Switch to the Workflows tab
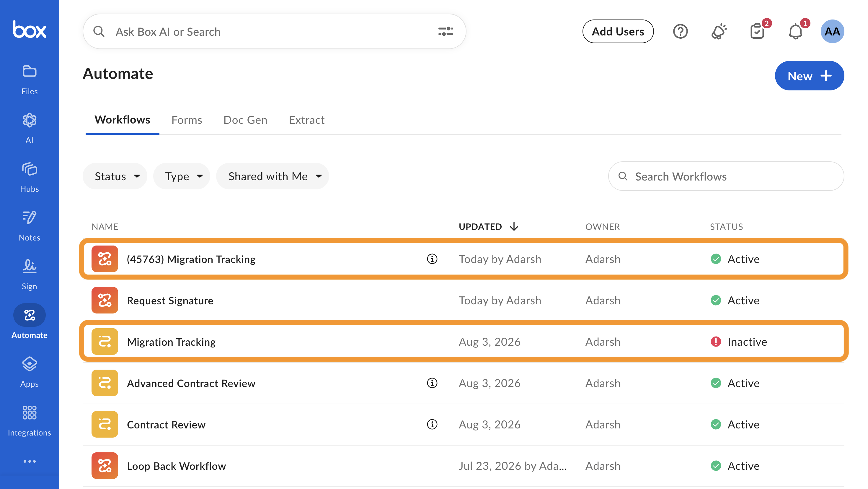The image size is (868, 489). 122,120
